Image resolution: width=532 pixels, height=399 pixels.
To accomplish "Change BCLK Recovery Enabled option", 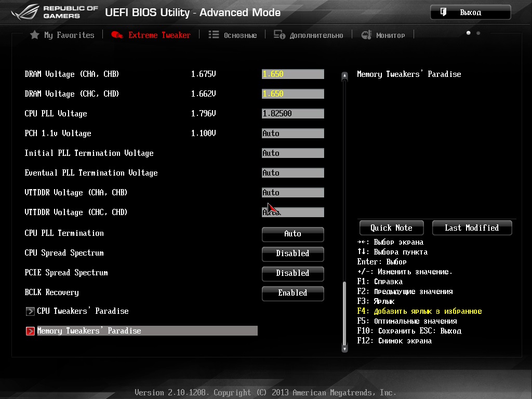I will (293, 293).
